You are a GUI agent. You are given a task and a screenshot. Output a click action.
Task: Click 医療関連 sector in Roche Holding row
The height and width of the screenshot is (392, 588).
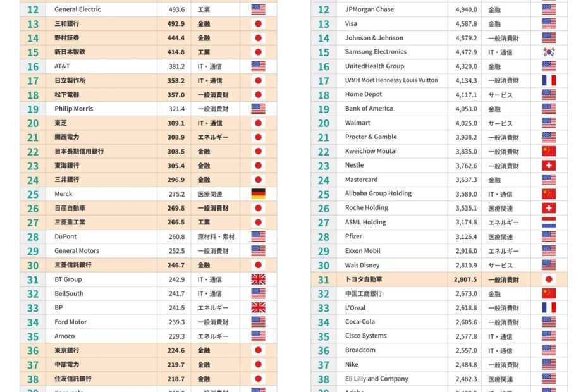coord(501,209)
